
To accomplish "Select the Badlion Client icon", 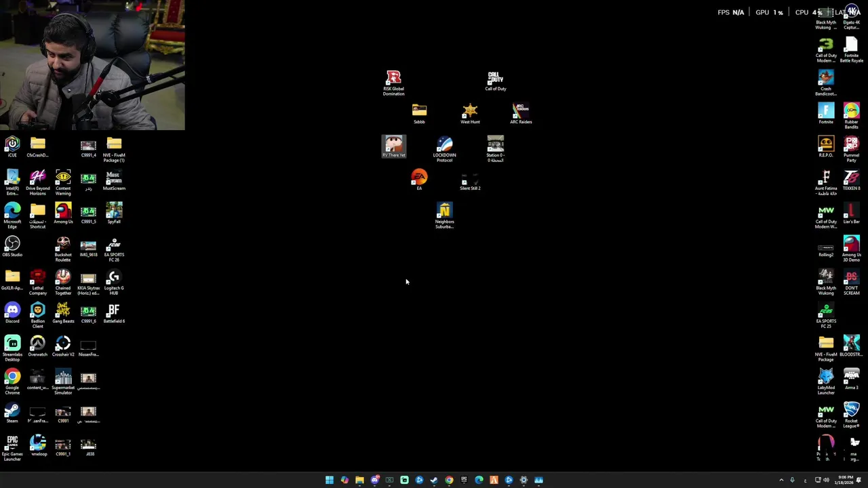I will pos(37,316).
